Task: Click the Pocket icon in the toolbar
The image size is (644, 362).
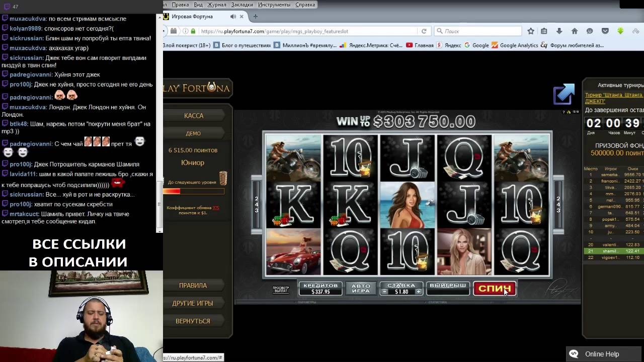Action: 605,31
